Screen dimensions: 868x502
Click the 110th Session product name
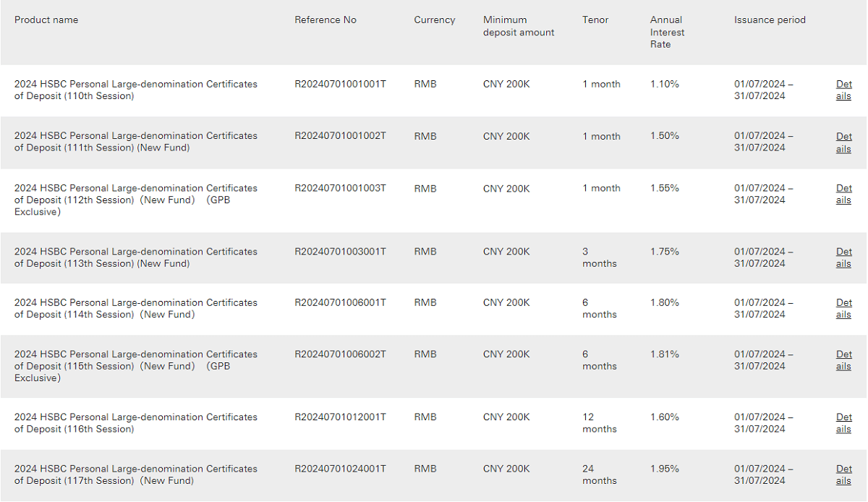(x=135, y=90)
